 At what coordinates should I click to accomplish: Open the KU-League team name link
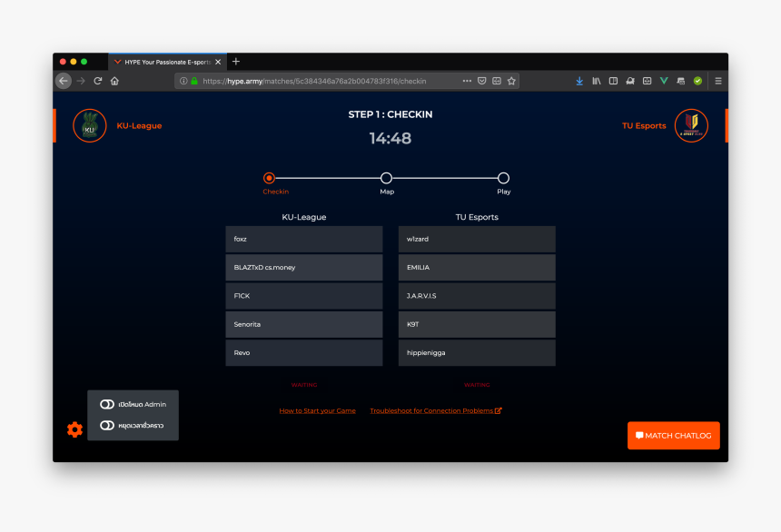pyautogui.click(x=139, y=125)
